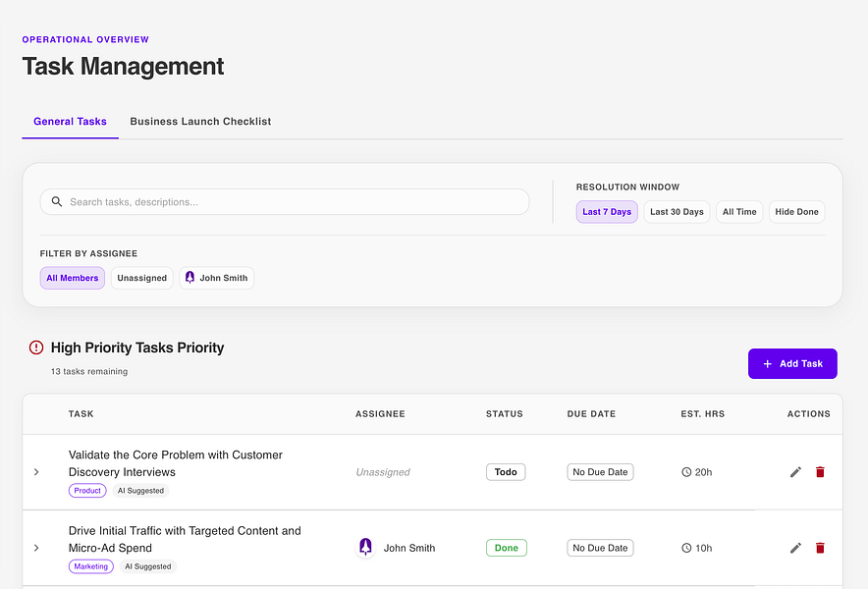
Task: Click the red high priority alert icon
Action: click(36, 348)
